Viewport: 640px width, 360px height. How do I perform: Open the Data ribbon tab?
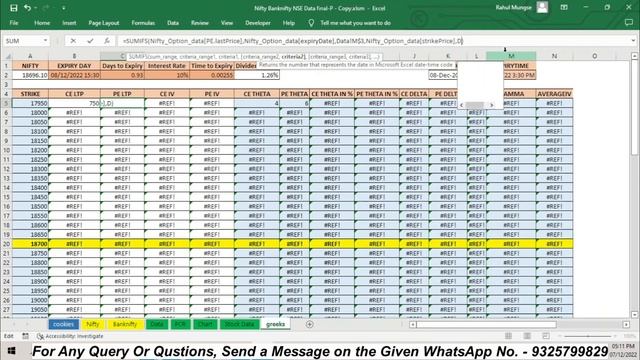click(173, 23)
